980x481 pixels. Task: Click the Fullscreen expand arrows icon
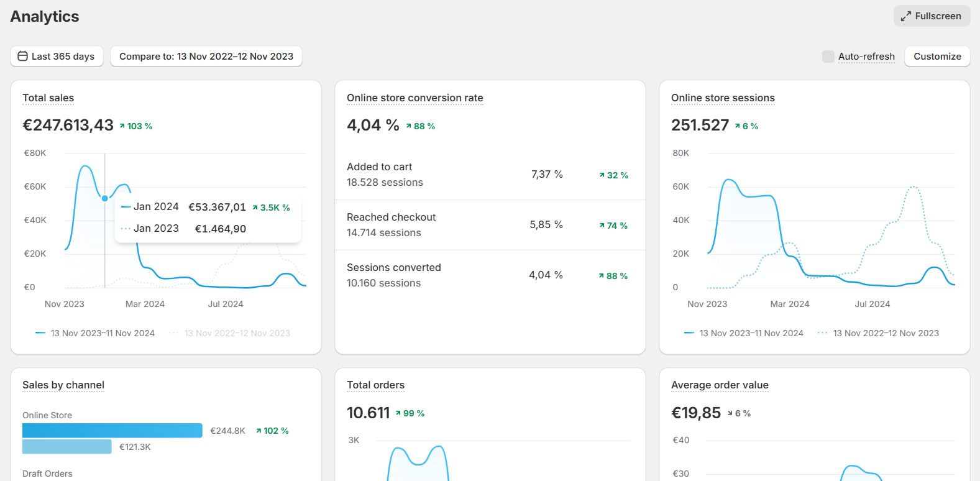coord(906,16)
